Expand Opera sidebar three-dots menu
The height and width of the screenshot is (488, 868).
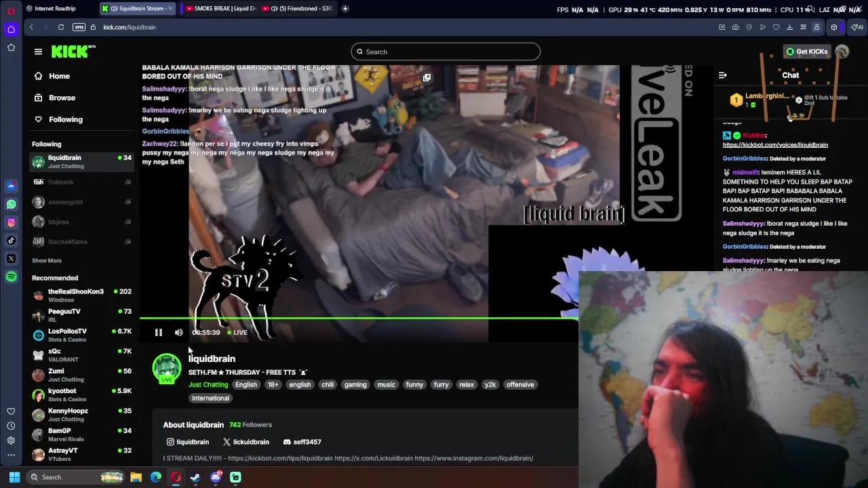pyautogui.click(x=11, y=455)
